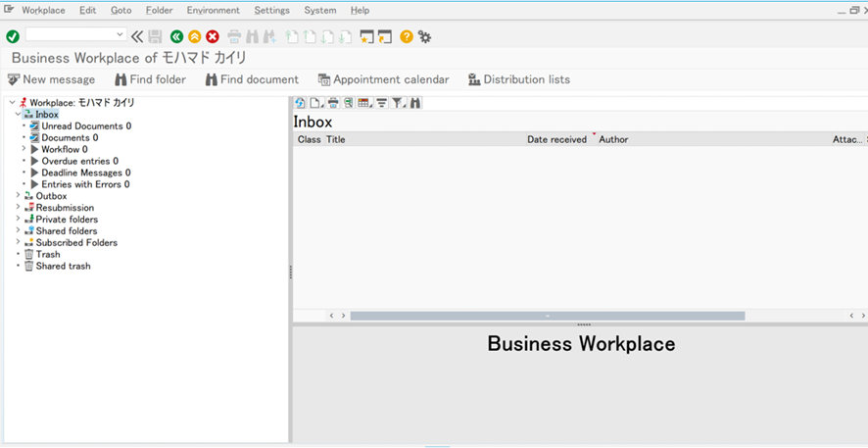Expand the Shared folders node
The image size is (868, 448).
[x=18, y=230]
